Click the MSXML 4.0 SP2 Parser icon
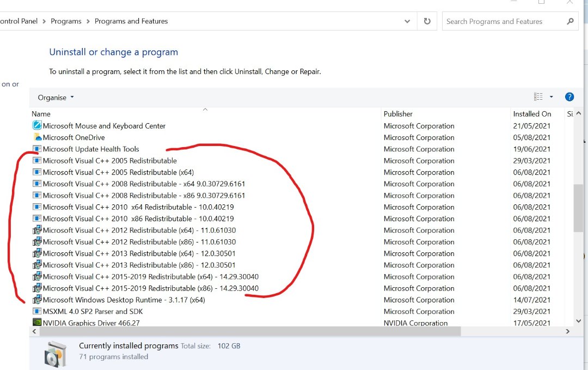The image size is (588, 370). click(37, 311)
